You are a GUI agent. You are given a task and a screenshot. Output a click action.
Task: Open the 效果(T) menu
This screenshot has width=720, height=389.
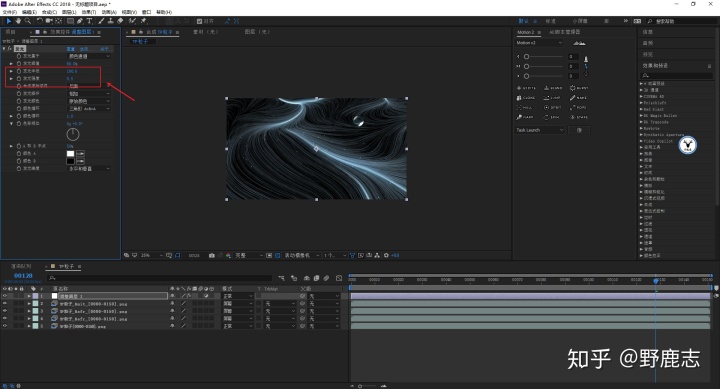(x=89, y=12)
